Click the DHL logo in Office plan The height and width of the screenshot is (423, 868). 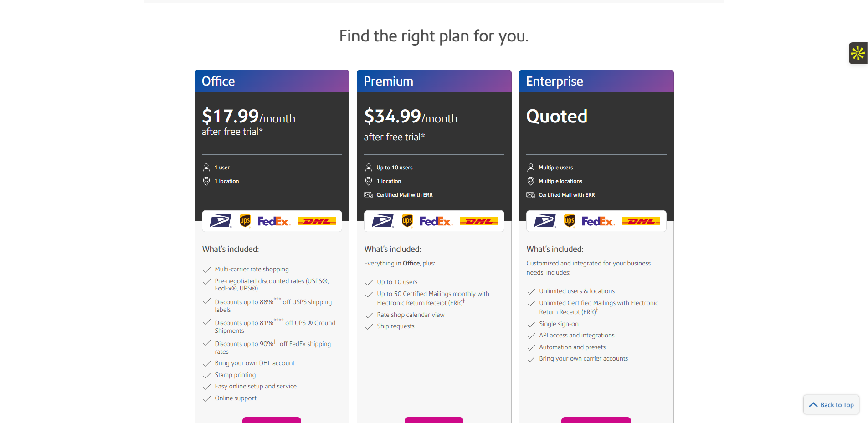(x=317, y=221)
